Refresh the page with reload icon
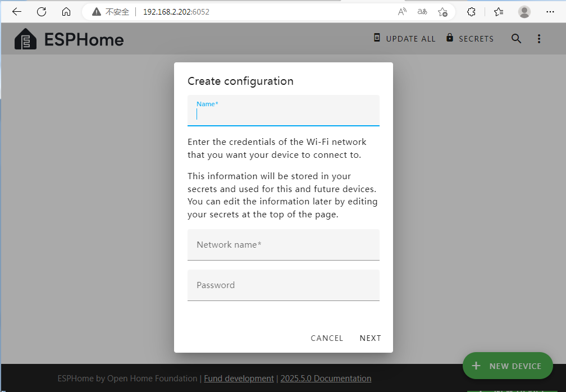The width and height of the screenshot is (566, 392). coord(42,12)
